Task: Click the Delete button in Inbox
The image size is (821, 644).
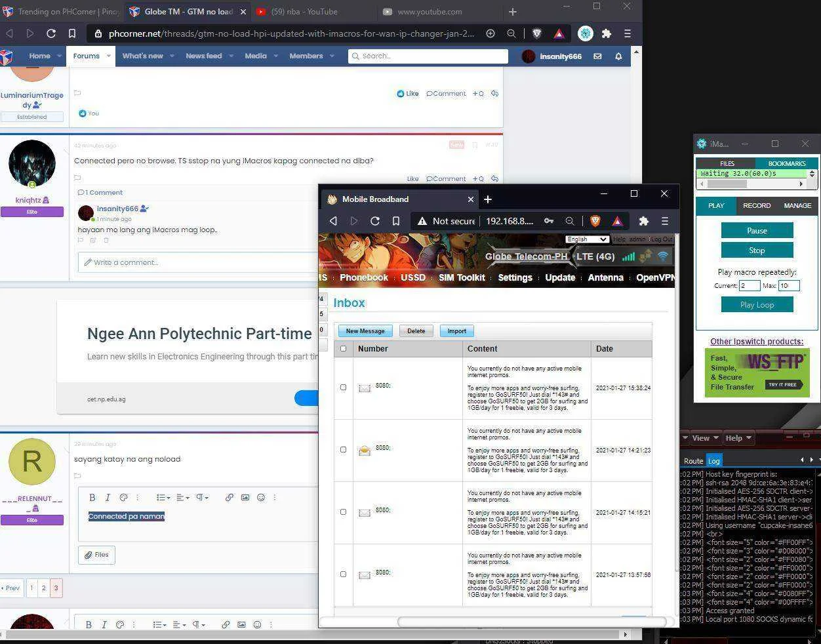Action: [x=416, y=331]
